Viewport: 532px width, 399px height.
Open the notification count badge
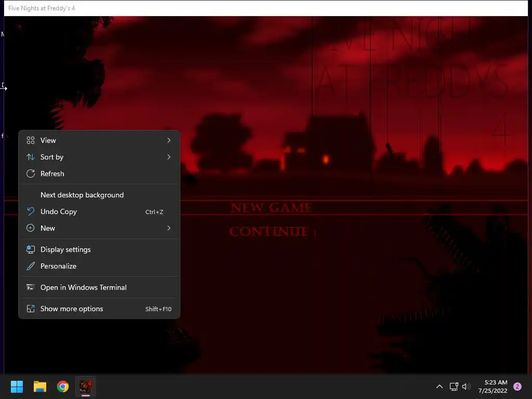[x=517, y=387]
